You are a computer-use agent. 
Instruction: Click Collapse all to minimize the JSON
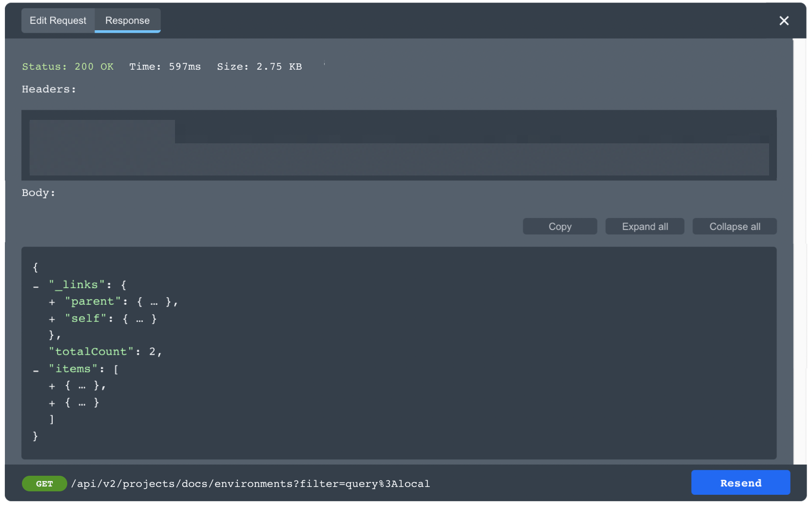735,226
